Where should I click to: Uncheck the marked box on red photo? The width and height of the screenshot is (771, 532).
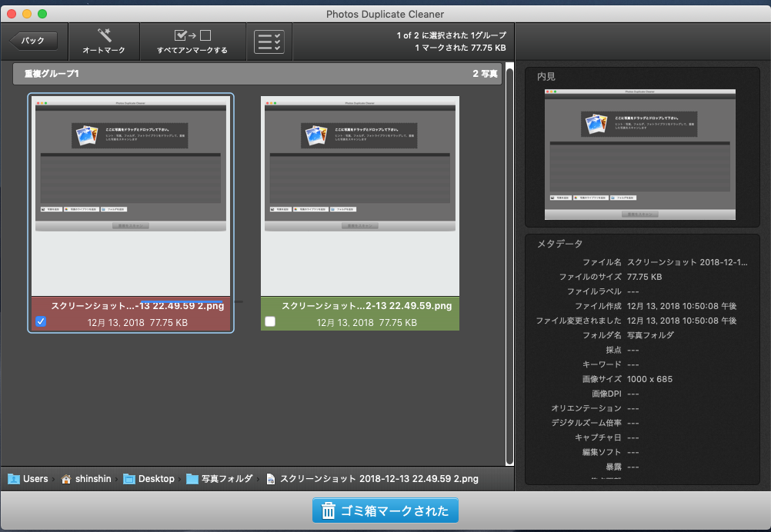click(41, 321)
